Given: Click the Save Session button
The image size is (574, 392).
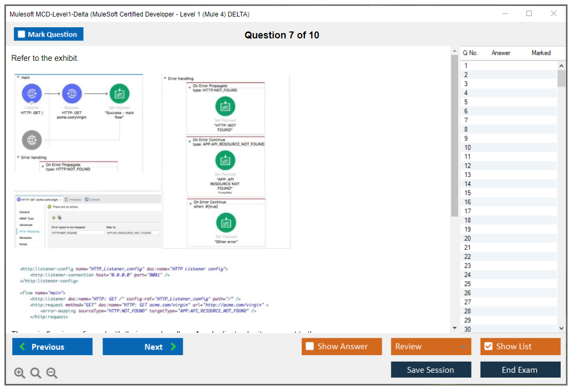Looking at the screenshot, I should pyautogui.click(x=431, y=370).
